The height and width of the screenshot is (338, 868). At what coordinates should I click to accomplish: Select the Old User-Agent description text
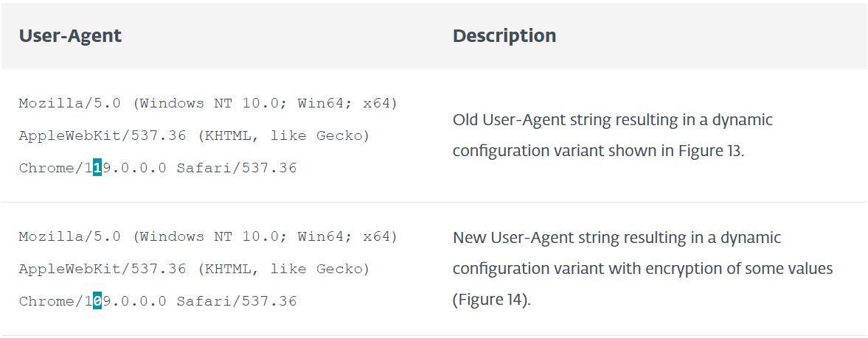(613, 135)
